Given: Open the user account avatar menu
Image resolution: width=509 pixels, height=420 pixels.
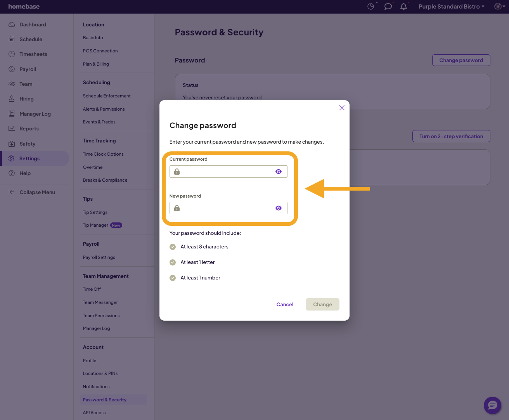Looking at the screenshot, I should click(x=499, y=7).
